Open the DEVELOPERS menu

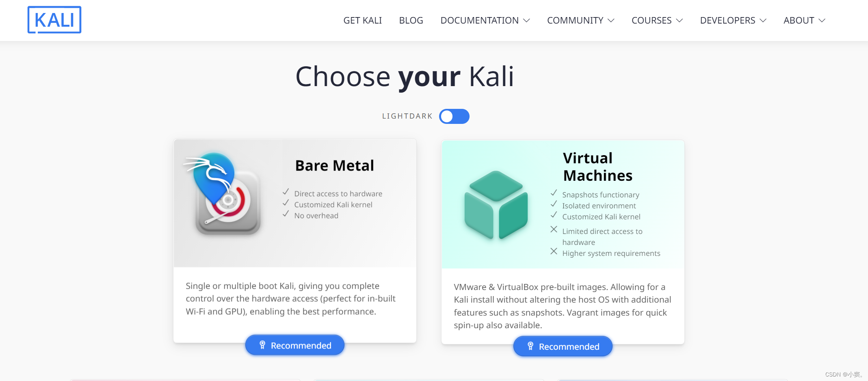click(733, 20)
